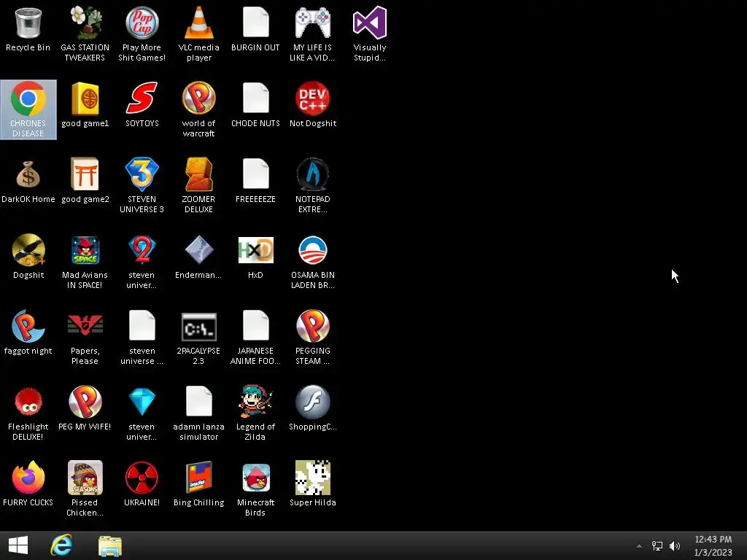The image size is (747, 560).
Task: Click the FREEEEEZE file icon
Action: 256,174
